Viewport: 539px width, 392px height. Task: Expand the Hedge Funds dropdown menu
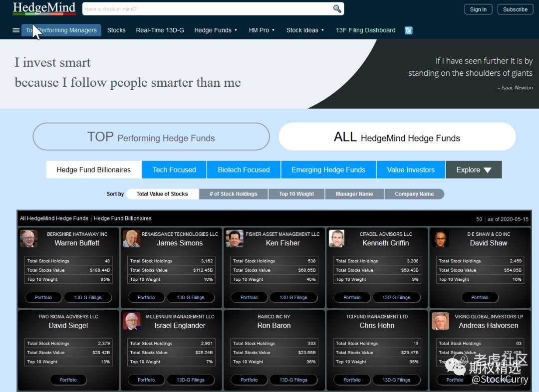[x=216, y=30]
